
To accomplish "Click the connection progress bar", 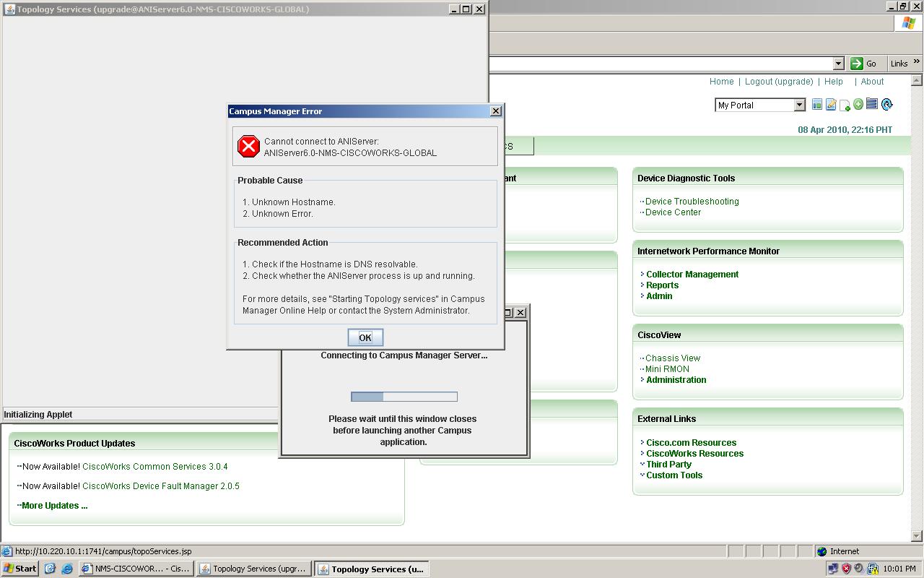I will pos(404,397).
